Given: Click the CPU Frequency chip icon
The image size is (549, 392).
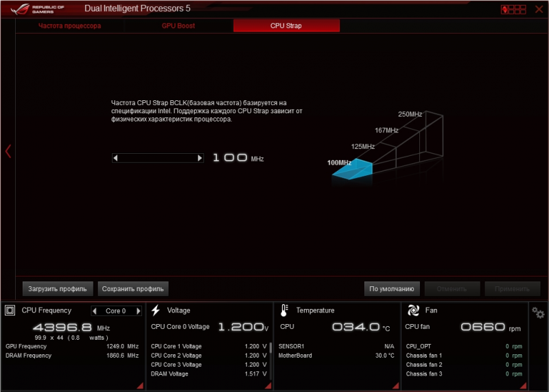Looking at the screenshot, I should 10,310.
